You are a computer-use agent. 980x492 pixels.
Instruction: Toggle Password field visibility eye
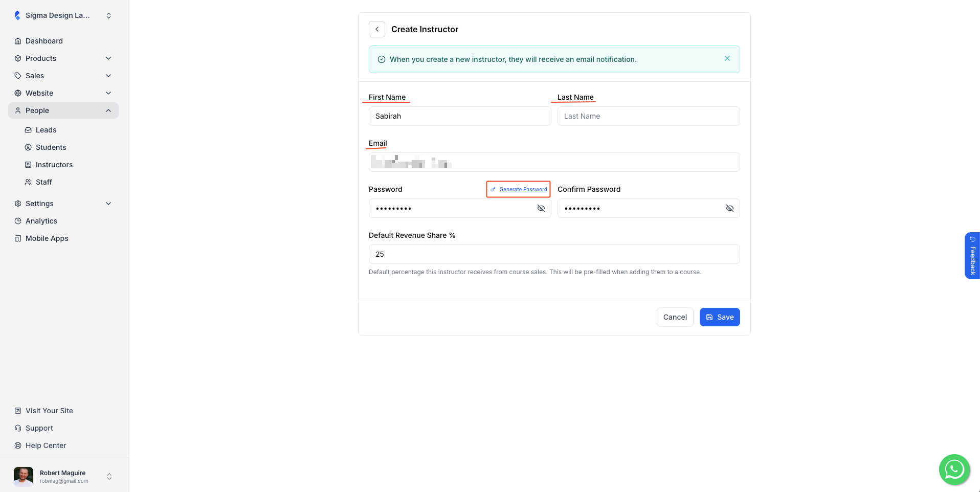point(541,208)
